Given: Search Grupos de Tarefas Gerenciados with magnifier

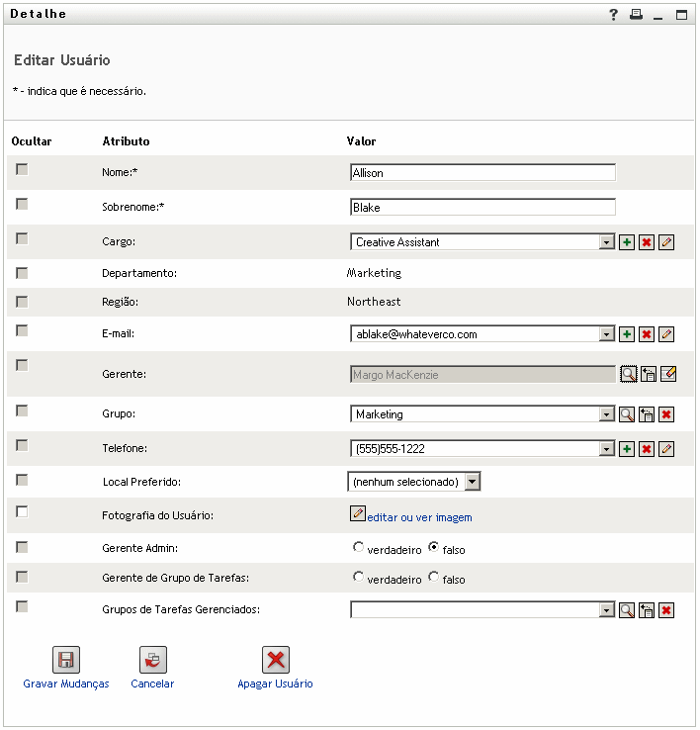Looking at the screenshot, I should click(x=627, y=610).
